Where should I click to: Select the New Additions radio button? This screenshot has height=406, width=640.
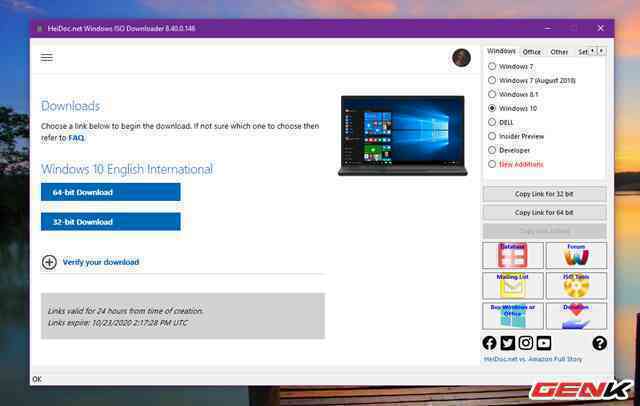coord(492,164)
